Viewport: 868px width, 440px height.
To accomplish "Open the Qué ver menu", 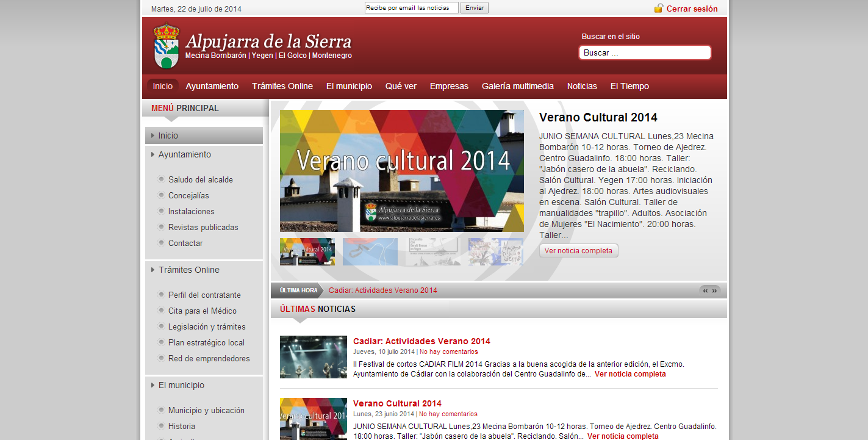I will point(401,86).
